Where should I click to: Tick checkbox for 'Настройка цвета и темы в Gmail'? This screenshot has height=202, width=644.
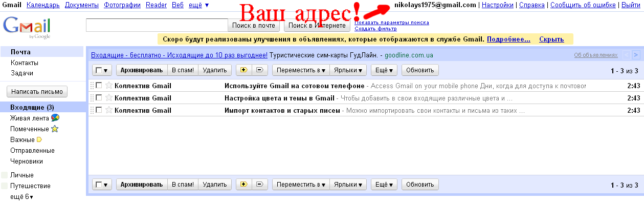(99, 98)
